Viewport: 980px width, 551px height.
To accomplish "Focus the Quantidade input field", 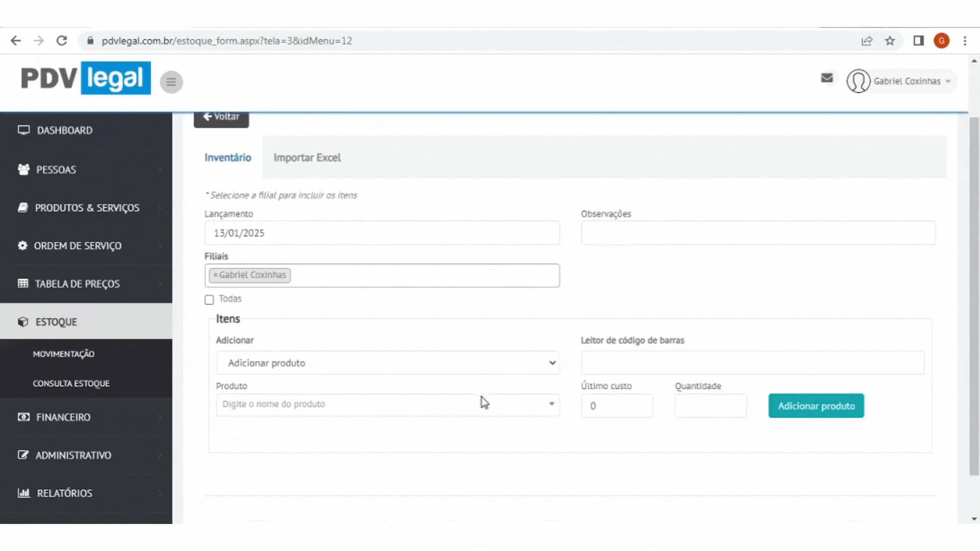I will [710, 406].
